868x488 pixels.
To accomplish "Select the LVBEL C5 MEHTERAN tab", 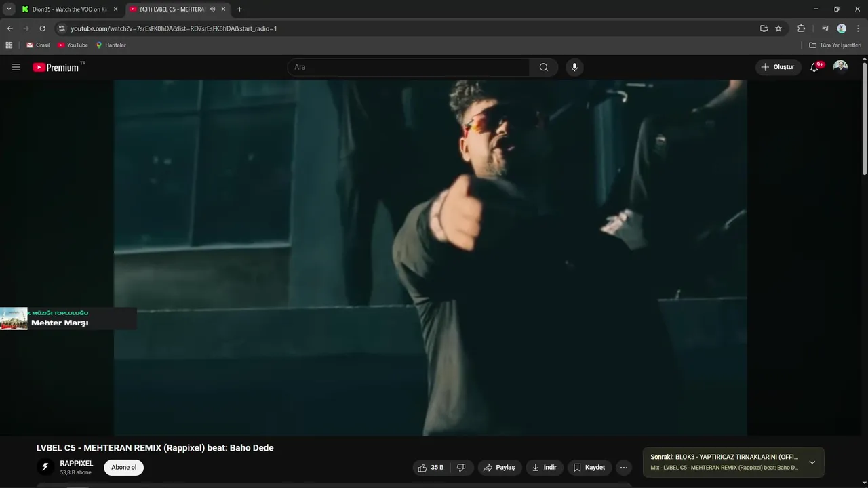I will click(x=172, y=9).
